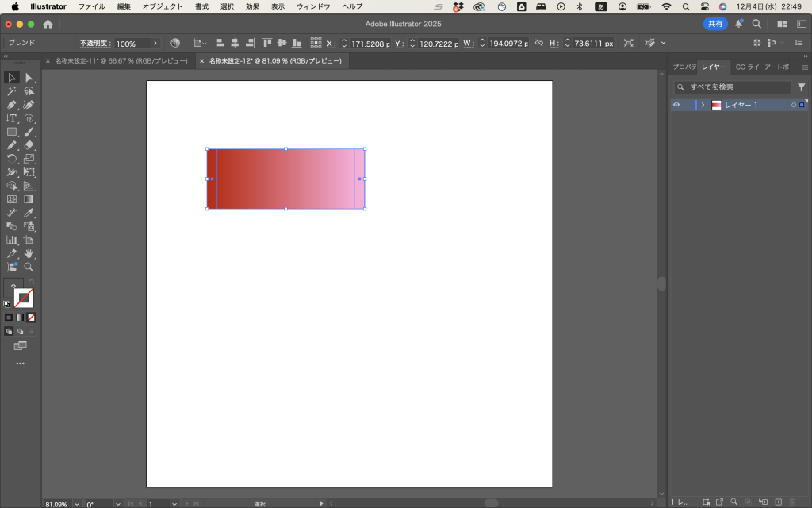Image resolution: width=812 pixels, height=508 pixels.
Task: Open the プロパティ panel tab
Action: 684,67
